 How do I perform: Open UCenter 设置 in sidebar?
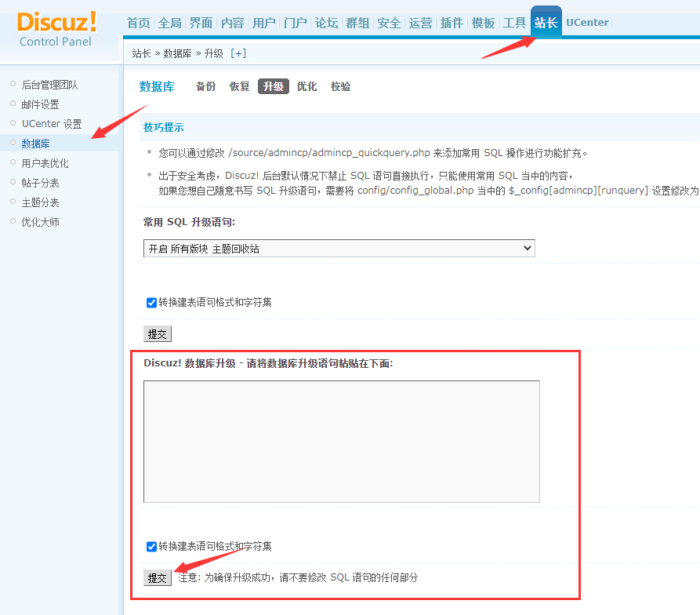click(x=52, y=124)
